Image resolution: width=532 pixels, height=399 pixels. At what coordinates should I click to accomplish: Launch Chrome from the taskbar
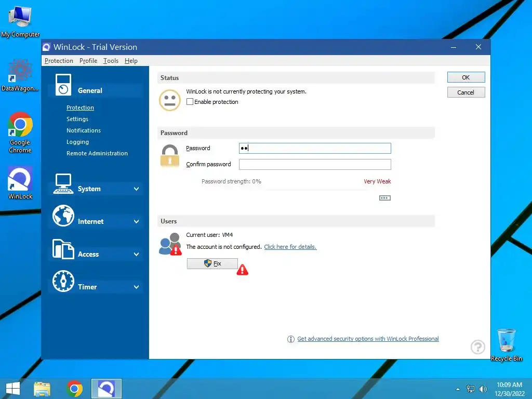[x=75, y=389]
